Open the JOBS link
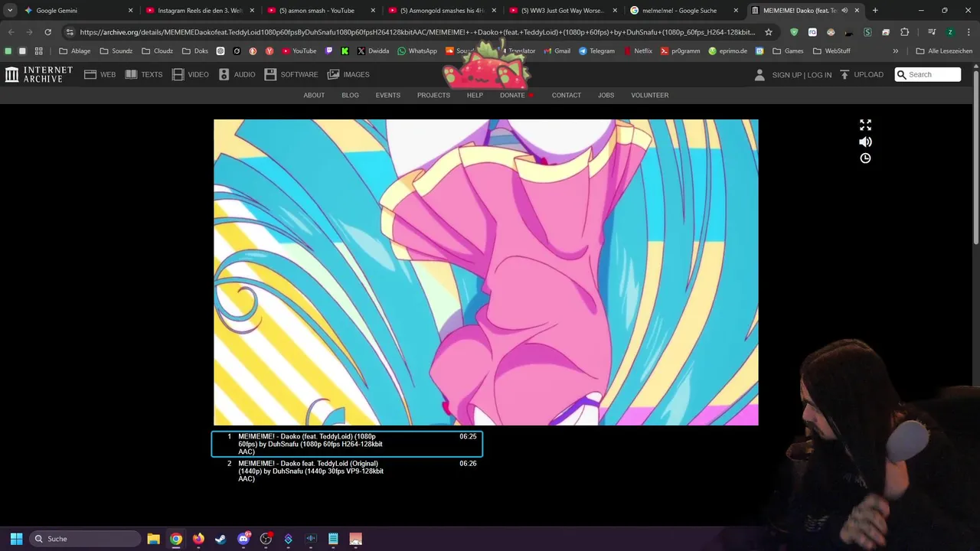Viewport: 980px width, 551px height. [x=606, y=95]
